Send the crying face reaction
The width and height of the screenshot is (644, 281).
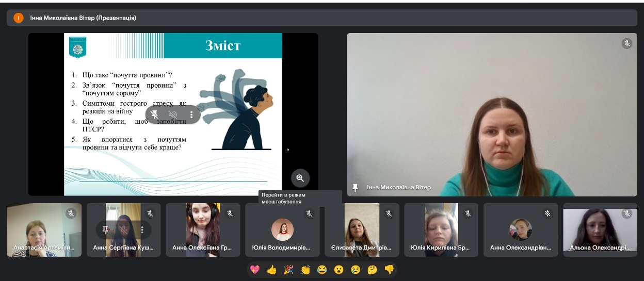[x=356, y=269]
